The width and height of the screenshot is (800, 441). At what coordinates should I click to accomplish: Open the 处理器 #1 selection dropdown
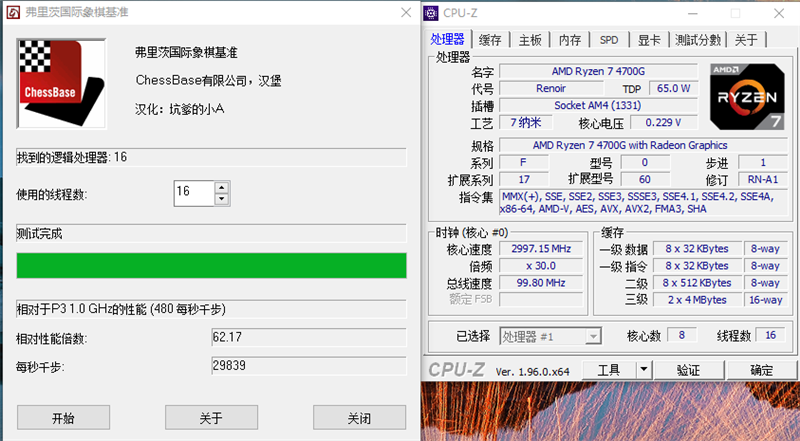point(551,336)
